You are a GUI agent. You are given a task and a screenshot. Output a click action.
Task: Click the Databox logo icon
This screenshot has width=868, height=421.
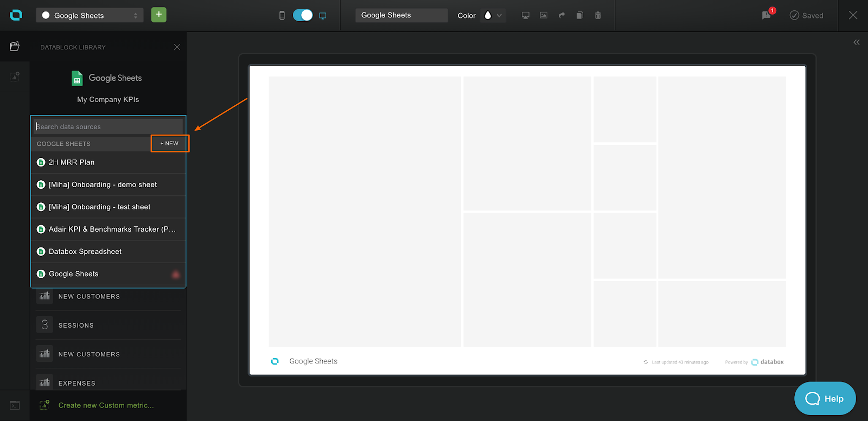pyautogui.click(x=16, y=15)
